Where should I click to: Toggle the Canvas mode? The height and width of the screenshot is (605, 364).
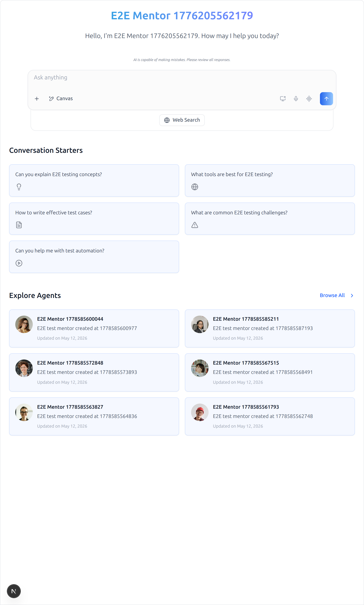click(x=61, y=99)
